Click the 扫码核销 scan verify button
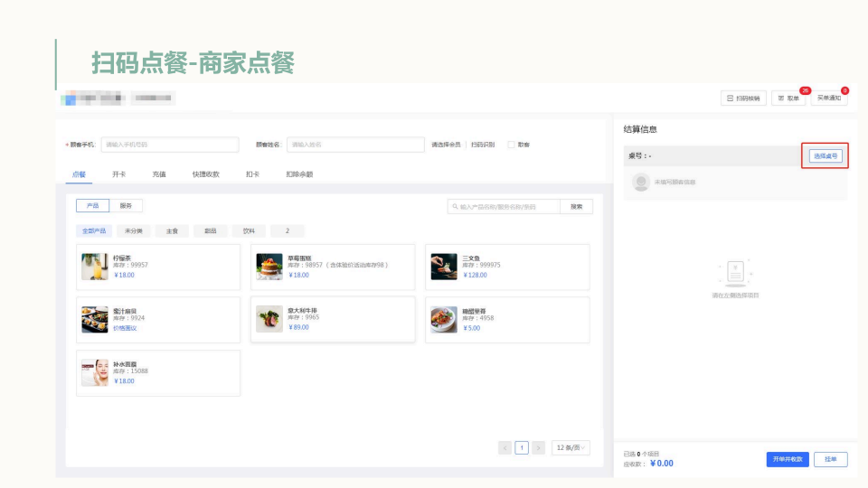The width and height of the screenshot is (868, 488). (x=743, y=98)
